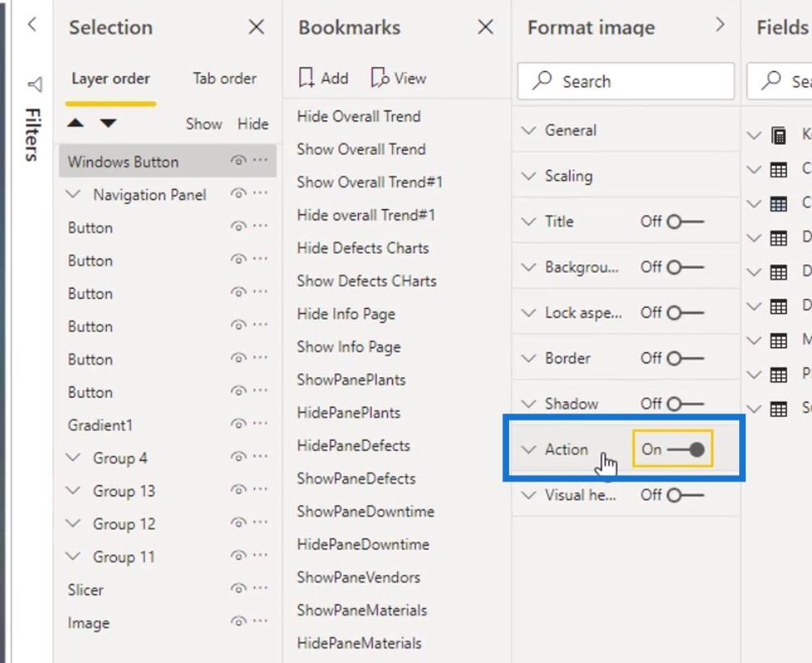The height and width of the screenshot is (663, 812).
Task: Turn on the Shadow toggle
Action: [x=685, y=404]
